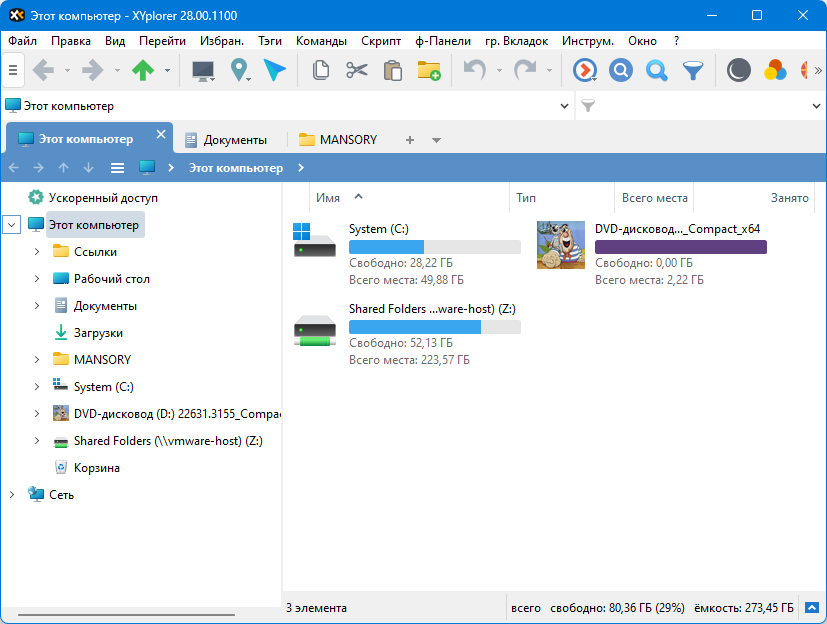This screenshot has width=827, height=624.
Task: Open the address bar dropdown arrow
Action: [565, 106]
